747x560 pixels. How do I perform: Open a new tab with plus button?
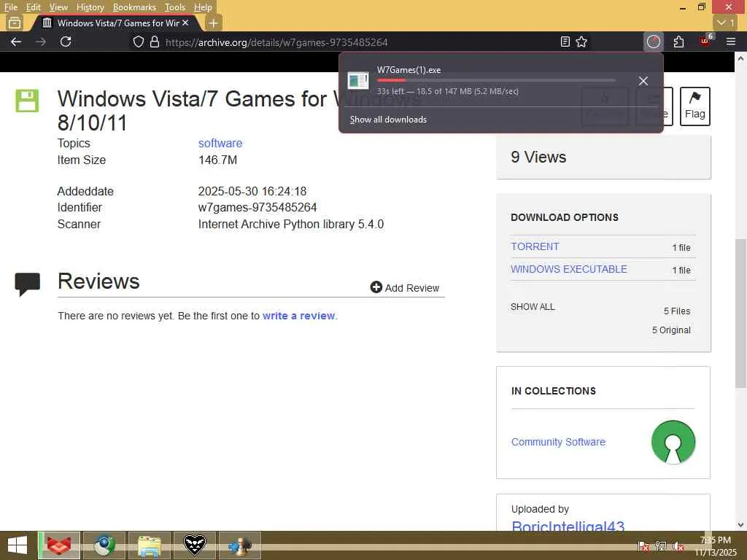[214, 23]
